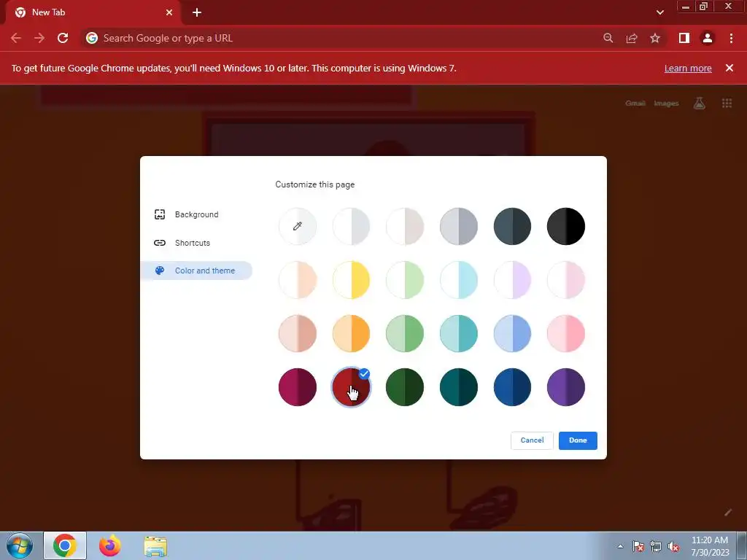This screenshot has height=560, width=747.
Task: Launch Firefox from the taskbar
Action: (x=110, y=545)
